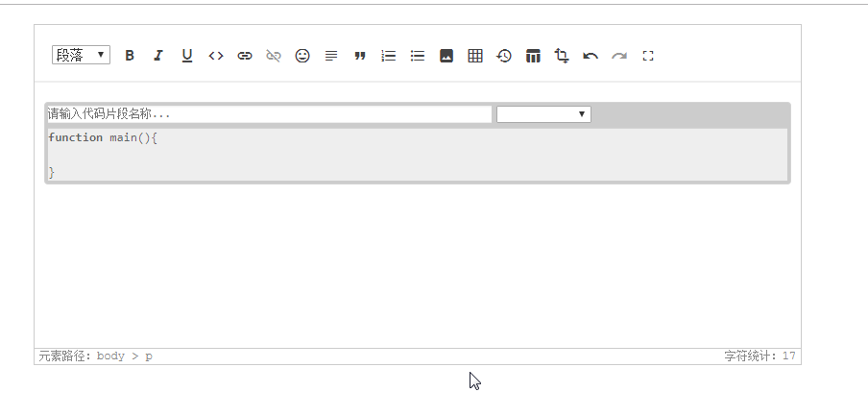Open the code language dropdown

tap(543, 114)
